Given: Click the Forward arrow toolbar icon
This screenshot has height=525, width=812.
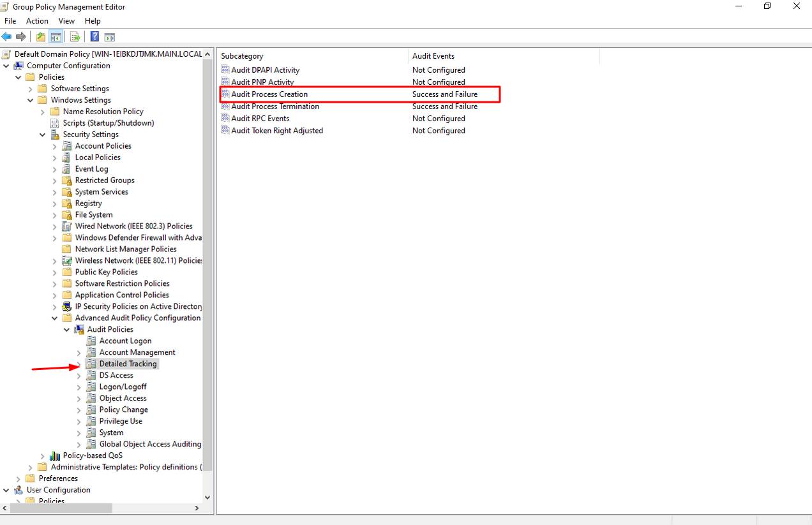Looking at the screenshot, I should [x=21, y=37].
